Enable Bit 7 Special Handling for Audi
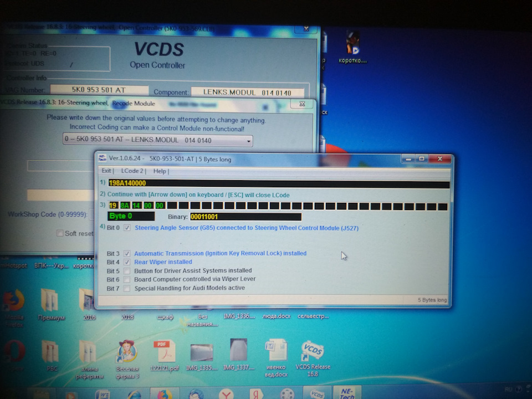The width and height of the screenshot is (532, 399). click(127, 288)
